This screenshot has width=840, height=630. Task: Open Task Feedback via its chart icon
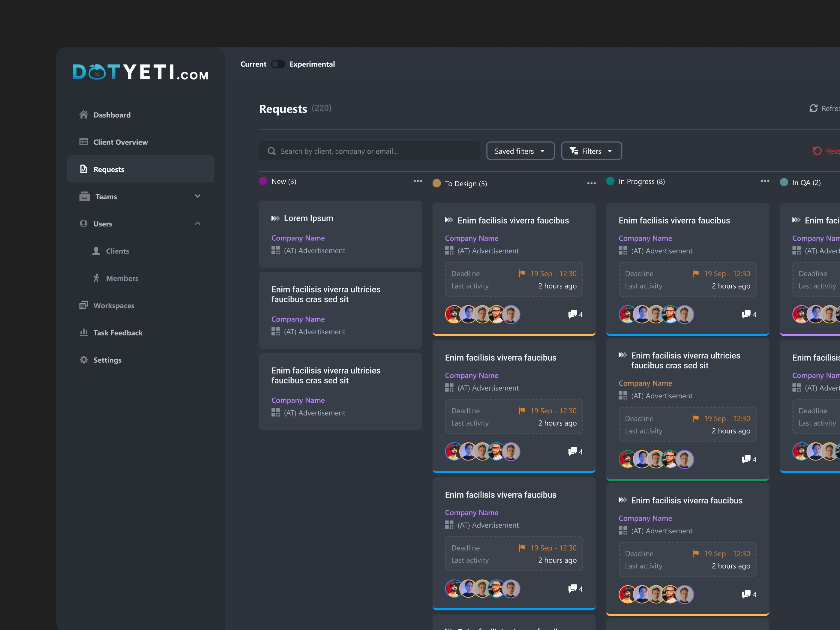coord(84,333)
